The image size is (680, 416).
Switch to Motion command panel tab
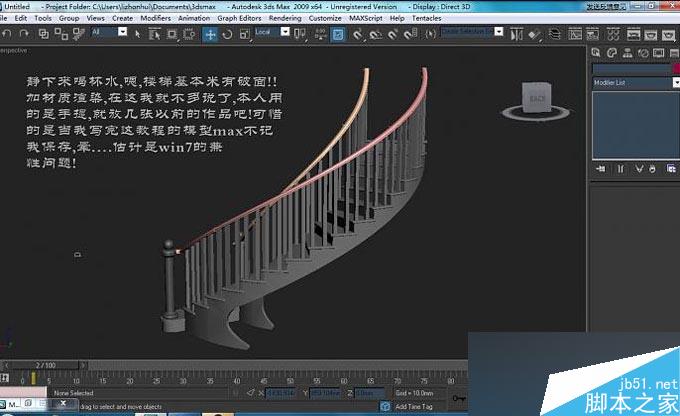[643, 53]
